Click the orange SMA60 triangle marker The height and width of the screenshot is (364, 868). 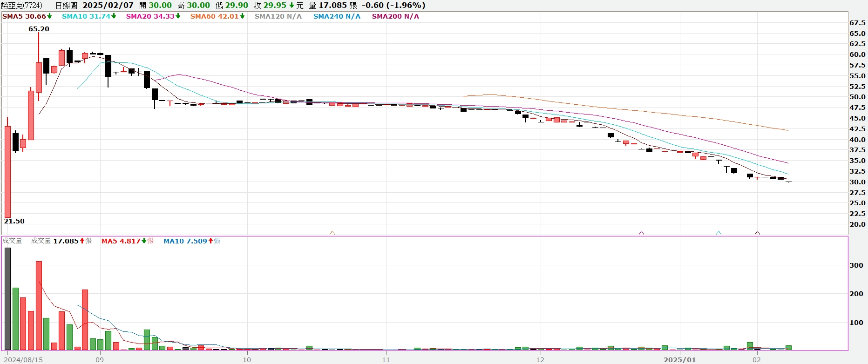(332, 233)
